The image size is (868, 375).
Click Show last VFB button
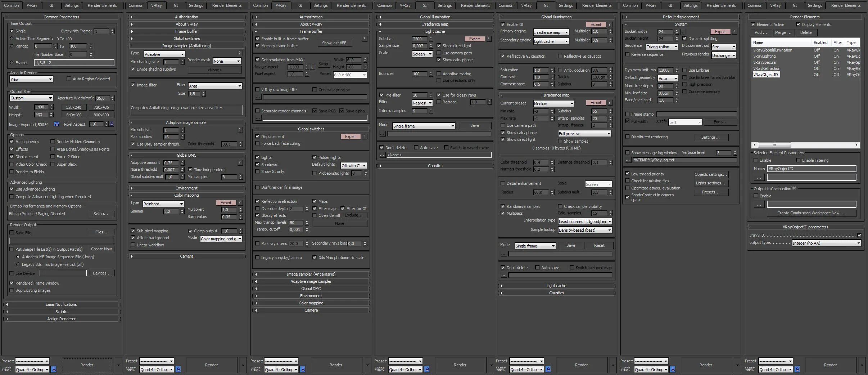tap(334, 43)
